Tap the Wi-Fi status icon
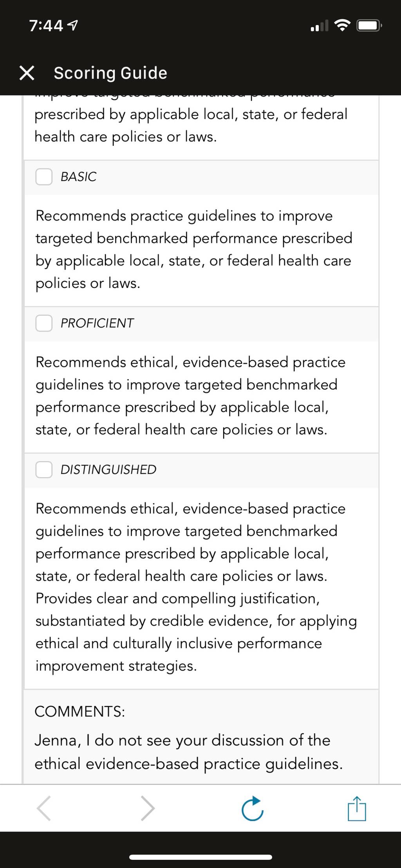Image resolution: width=401 pixels, height=868 pixels. [342, 25]
